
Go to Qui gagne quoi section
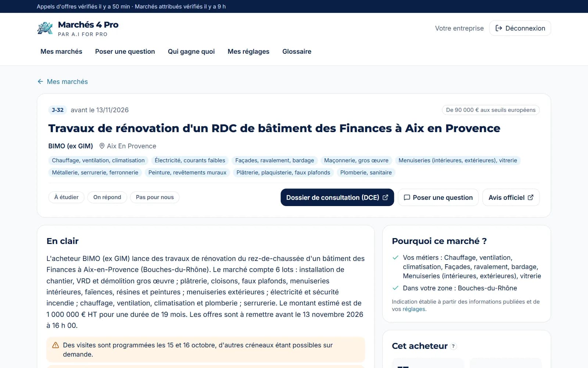pos(191,52)
